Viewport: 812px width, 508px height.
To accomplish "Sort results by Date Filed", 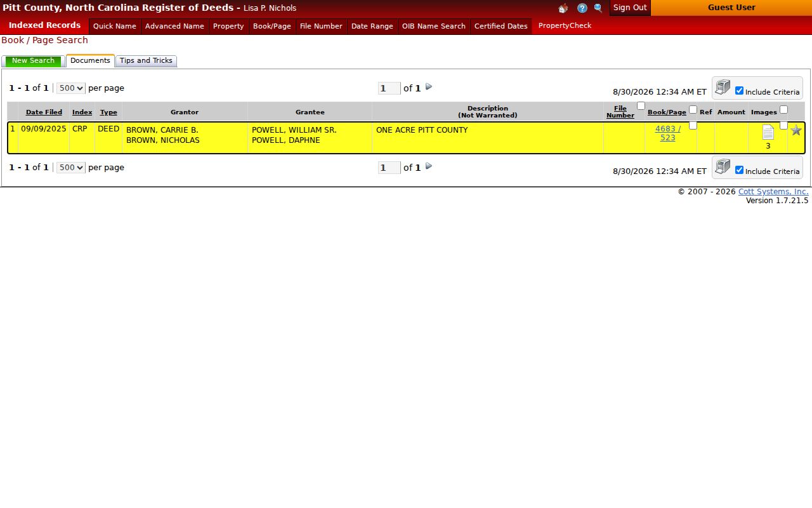I will tap(44, 112).
